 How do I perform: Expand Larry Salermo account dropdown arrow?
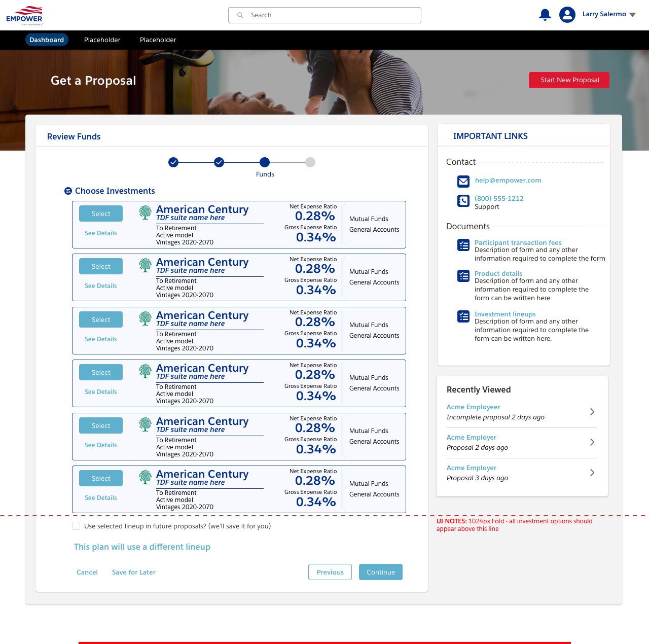[632, 15]
